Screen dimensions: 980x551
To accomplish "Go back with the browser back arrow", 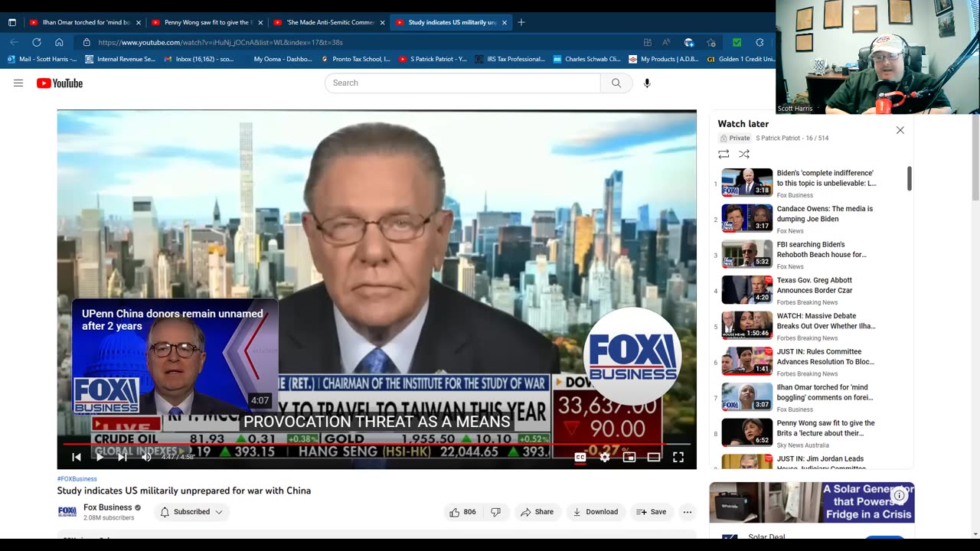I will click(x=14, y=43).
